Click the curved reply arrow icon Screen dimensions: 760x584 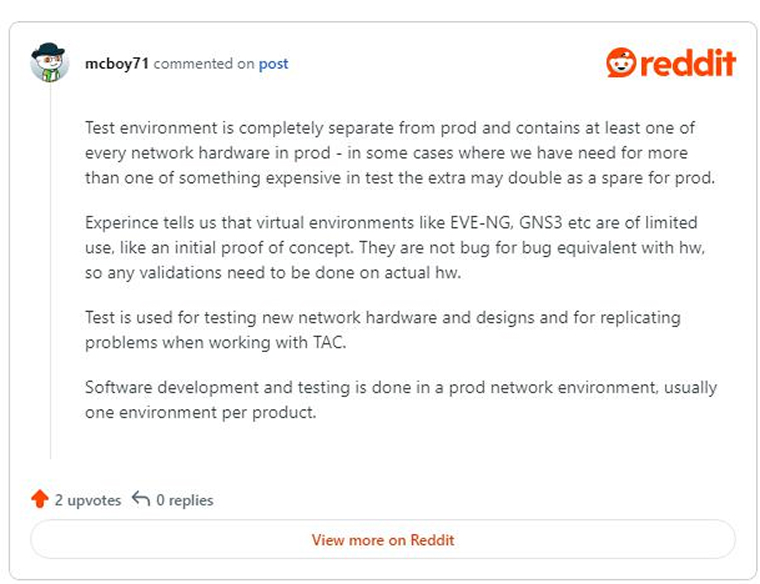(141, 498)
